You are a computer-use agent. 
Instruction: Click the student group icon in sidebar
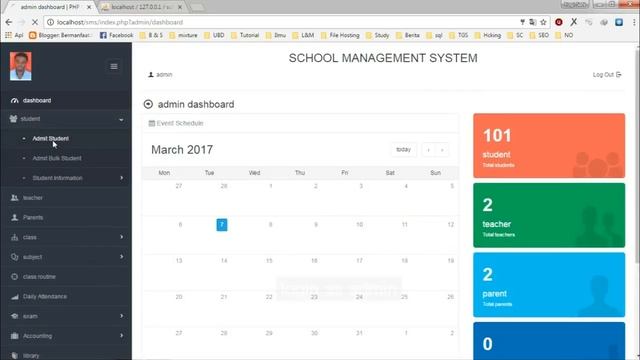pyautogui.click(x=13, y=119)
